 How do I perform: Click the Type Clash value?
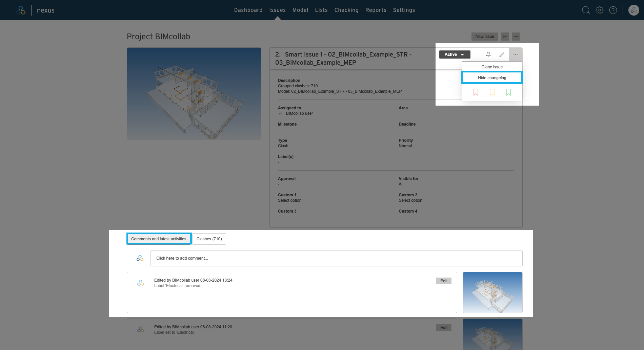(283, 146)
